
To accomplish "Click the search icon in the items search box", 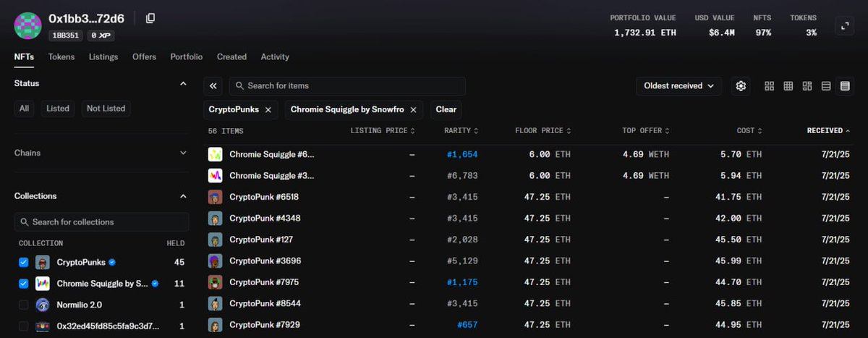I will point(239,85).
